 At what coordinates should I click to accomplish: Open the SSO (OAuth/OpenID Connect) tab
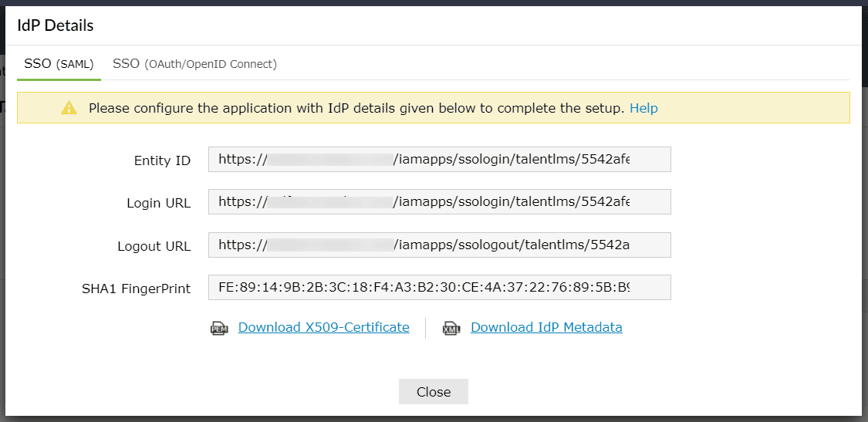194,64
